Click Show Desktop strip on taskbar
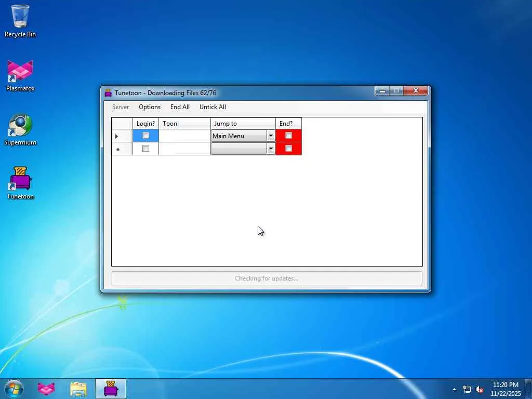The width and height of the screenshot is (532, 399). (528, 389)
